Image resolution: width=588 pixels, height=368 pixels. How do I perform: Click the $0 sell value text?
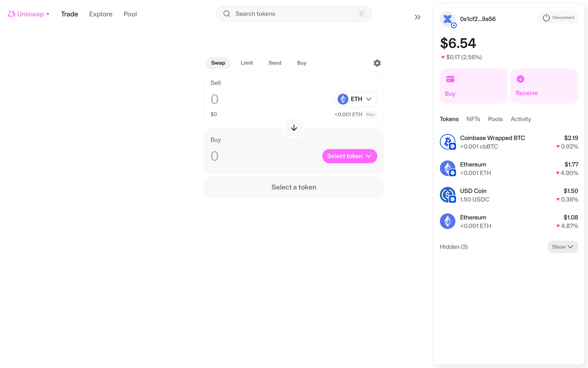point(214,114)
